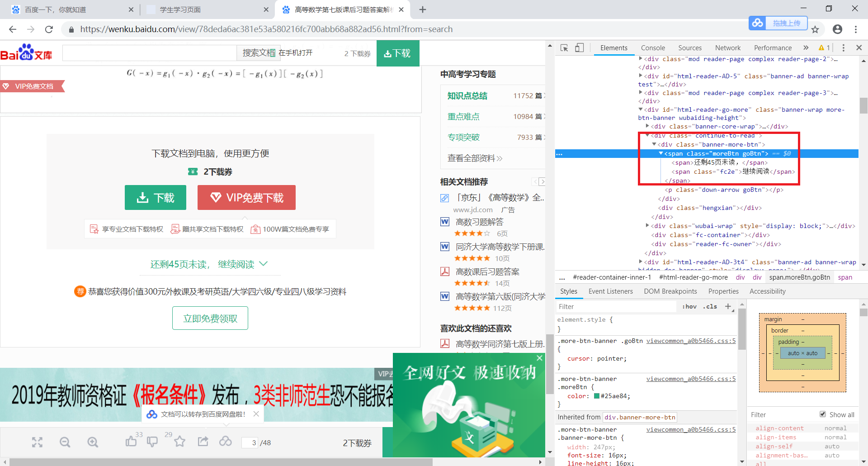Expand the div banner-core-wrap node
Viewport: 868px width, 466px height.
(x=647, y=126)
